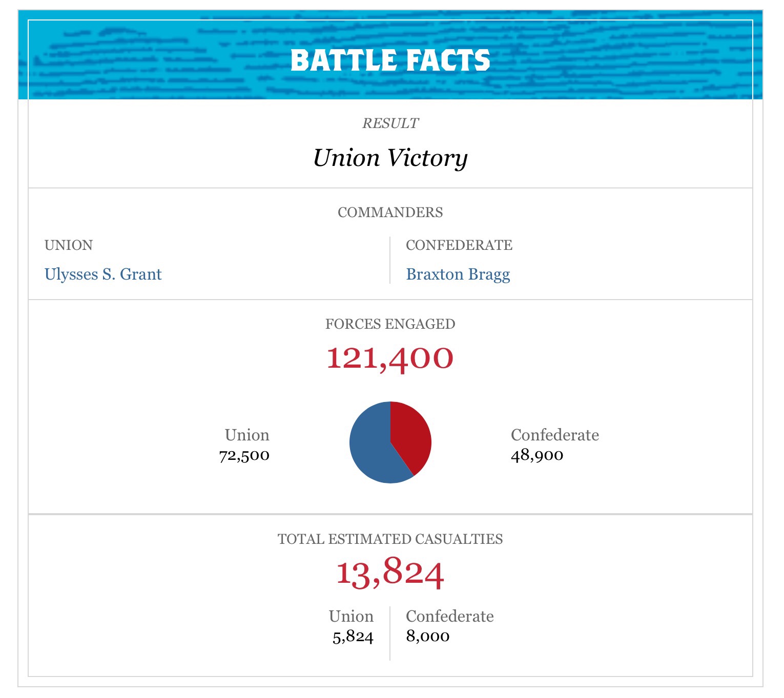The width and height of the screenshot is (784, 698).
Task: Click the BATTLE FACTS header title
Action: pyautogui.click(x=390, y=60)
